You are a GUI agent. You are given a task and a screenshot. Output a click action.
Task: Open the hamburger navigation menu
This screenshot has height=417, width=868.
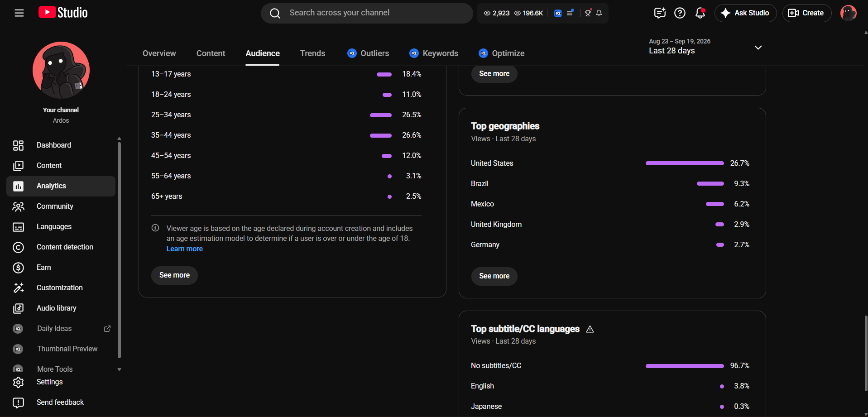pyautogui.click(x=19, y=13)
